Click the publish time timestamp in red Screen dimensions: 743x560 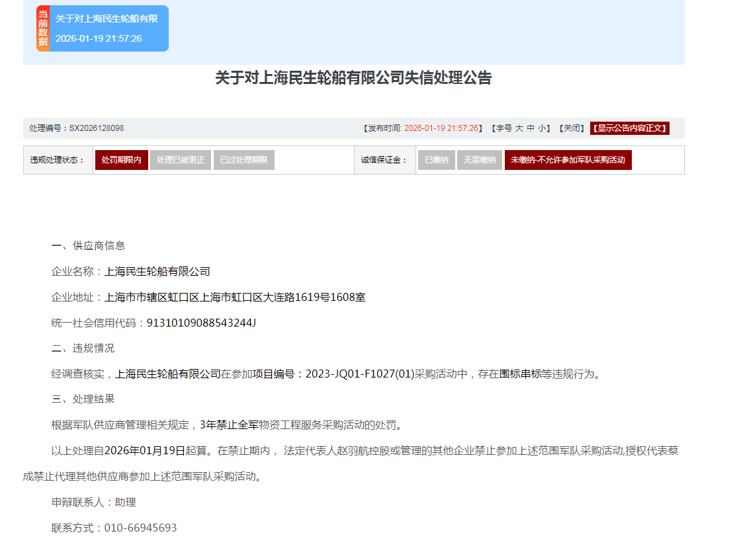pyautogui.click(x=441, y=128)
